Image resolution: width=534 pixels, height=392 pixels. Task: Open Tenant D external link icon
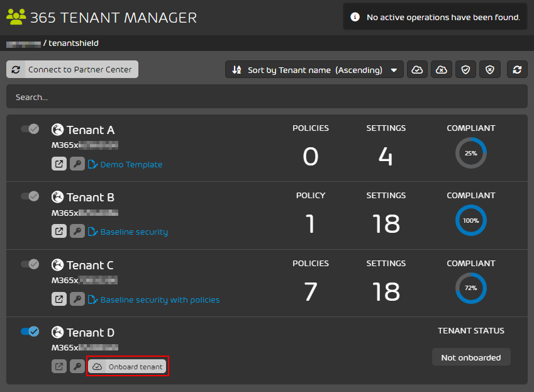coord(59,366)
